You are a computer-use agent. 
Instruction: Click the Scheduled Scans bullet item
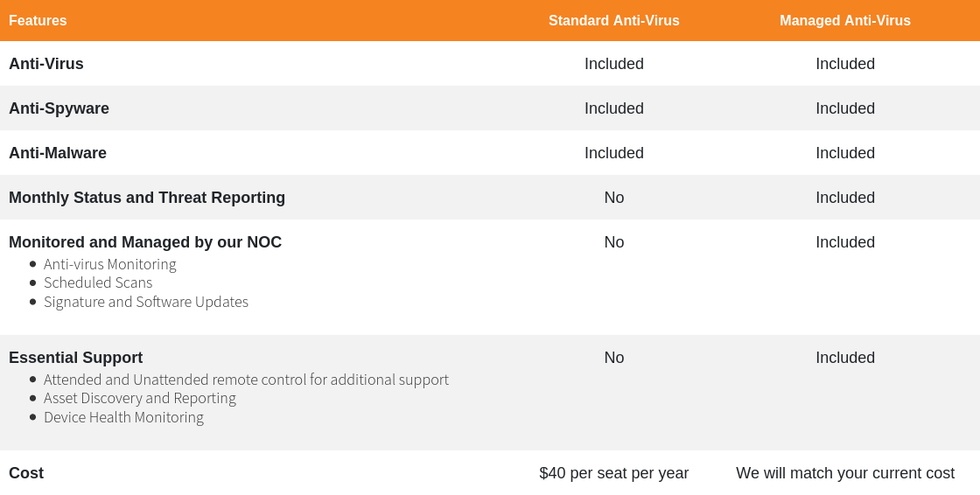[x=98, y=283]
